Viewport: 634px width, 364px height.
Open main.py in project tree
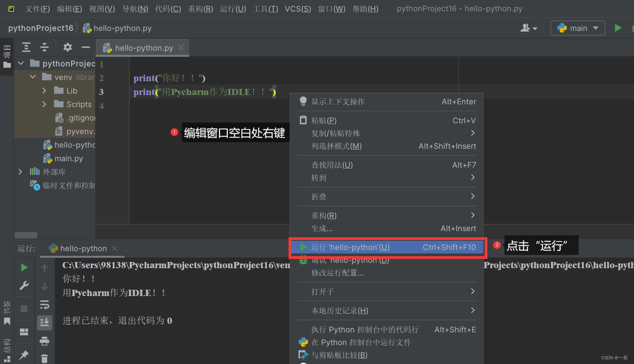pyautogui.click(x=63, y=158)
